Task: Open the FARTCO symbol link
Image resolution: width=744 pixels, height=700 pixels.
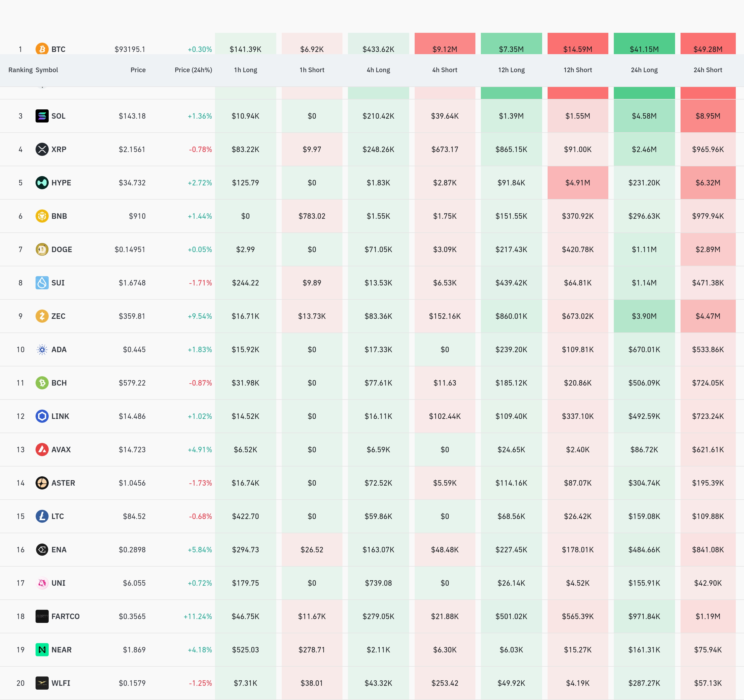Action: pos(65,617)
